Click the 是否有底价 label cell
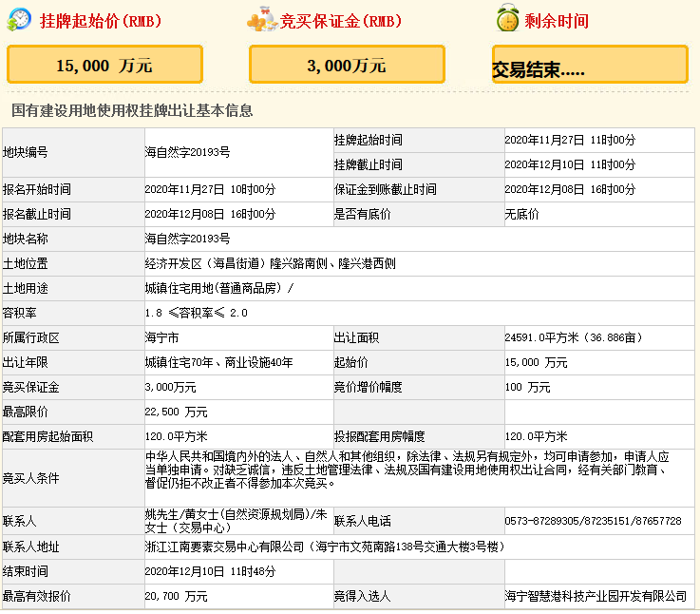The width and height of the screenshot is (700, 614). tap(419, 214)
